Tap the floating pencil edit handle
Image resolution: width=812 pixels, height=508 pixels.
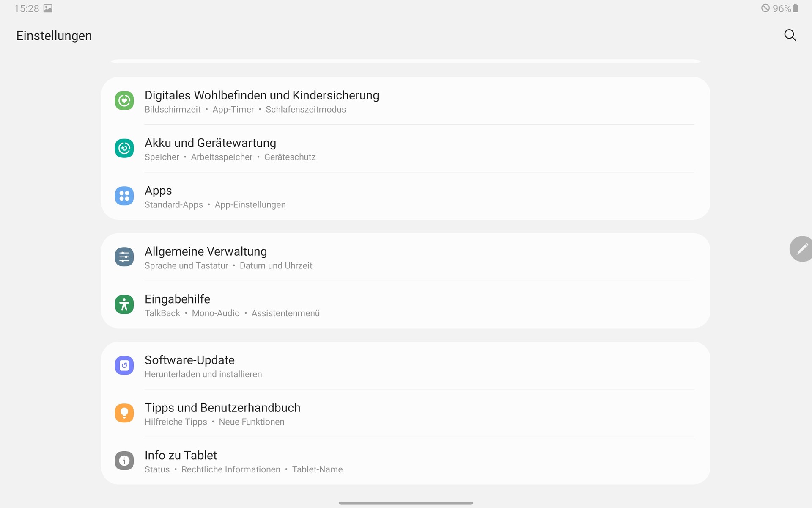point(801,249)
